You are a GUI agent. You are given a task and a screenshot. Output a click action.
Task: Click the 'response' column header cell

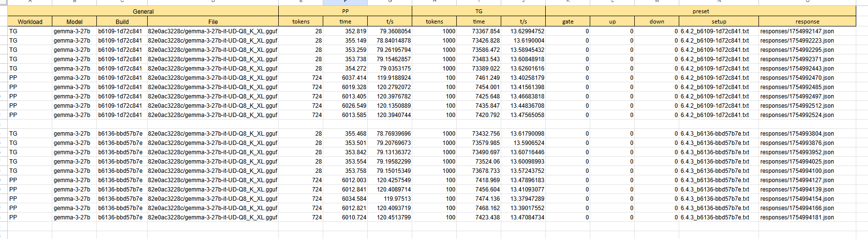(807, 22)
